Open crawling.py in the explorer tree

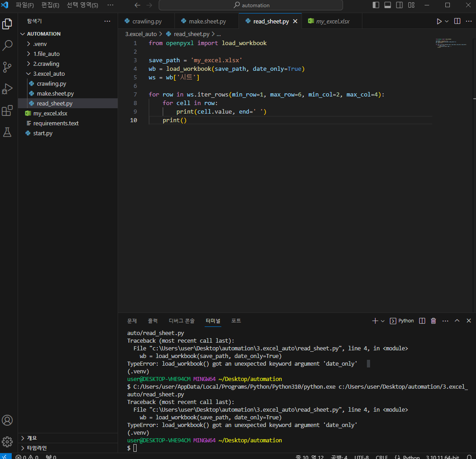(x=69, y=83)
